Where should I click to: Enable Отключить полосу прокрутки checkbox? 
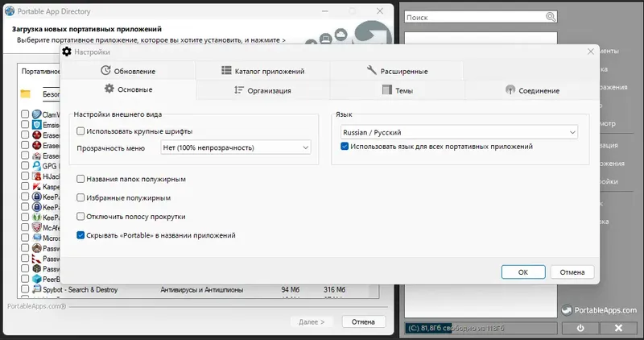click(80, 216)
